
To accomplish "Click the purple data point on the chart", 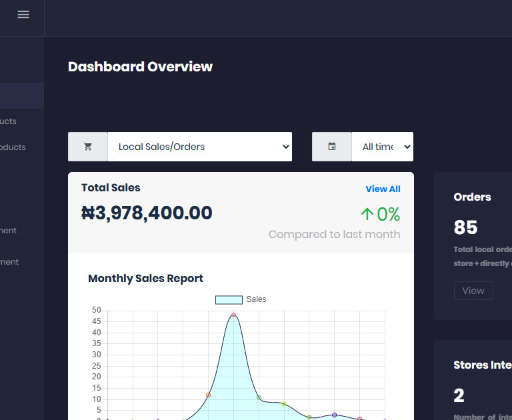I will point(334,415).
